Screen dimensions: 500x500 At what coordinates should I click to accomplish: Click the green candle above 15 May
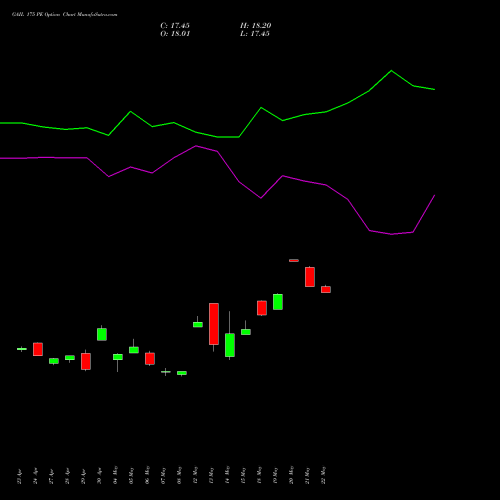[x=246, y=332]
